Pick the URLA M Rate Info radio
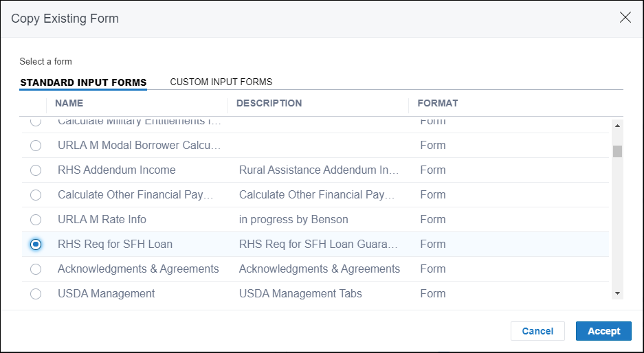Viewport: 644px width, 353px height. [36, 220]
